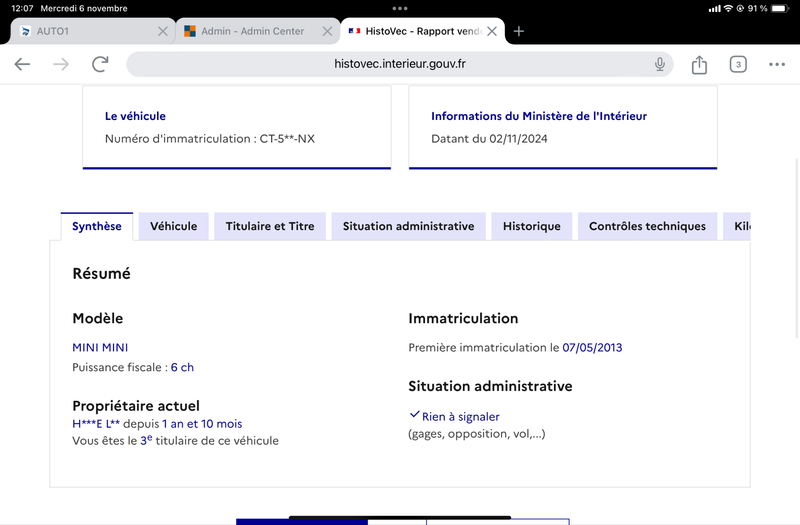Switch to the AUTO1 browser tab
Viewport: 800px width, 525px height.
point(92,31)
